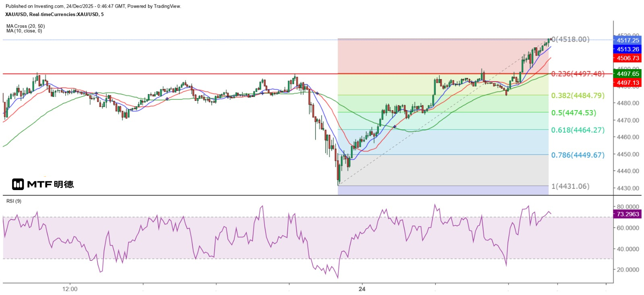Image resolution: width=644 pixels, height=295 pixels.
Task: Click the purple RSI value tag 73.2963
Action: [x=627, y=214]
